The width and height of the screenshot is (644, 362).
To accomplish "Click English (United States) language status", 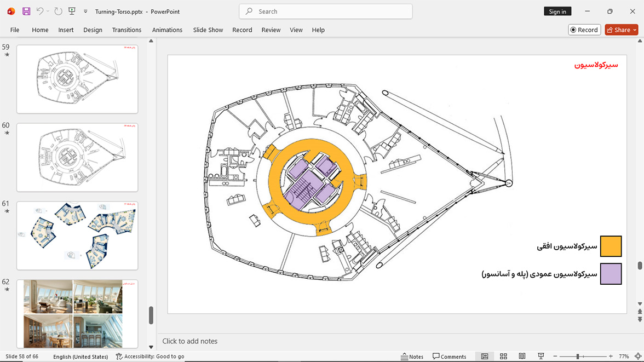I will [81, 357].
